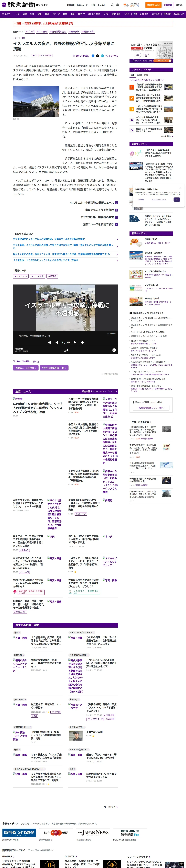The image size is (186, 868).
Task: Open 国際ニュースを英語で読む link
Action: (100, 224)
